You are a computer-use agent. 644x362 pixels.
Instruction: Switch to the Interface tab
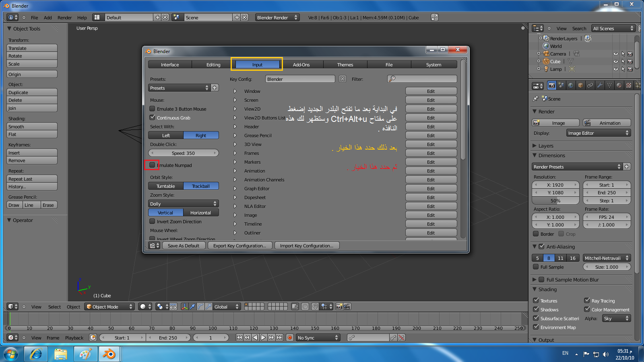click(170, 64)
